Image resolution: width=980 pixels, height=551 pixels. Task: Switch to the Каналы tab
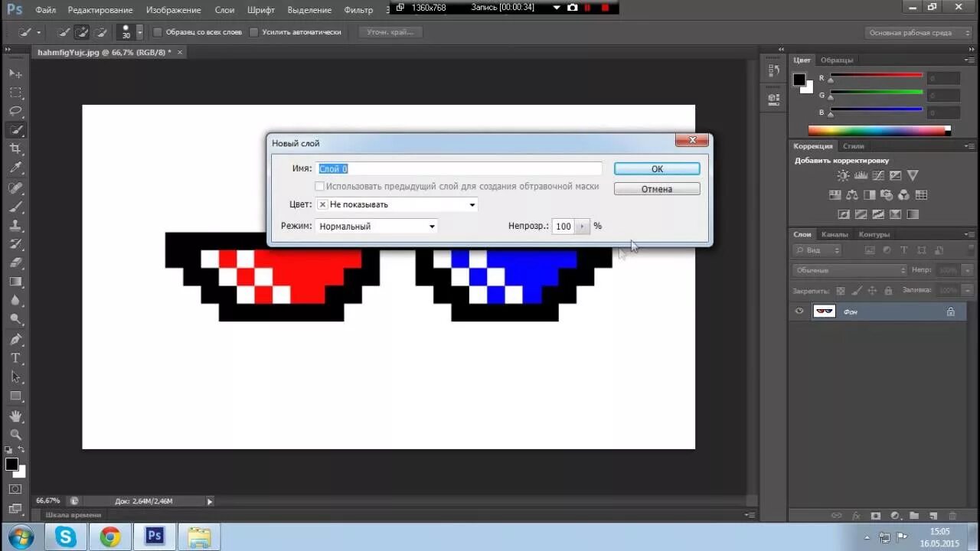835,234
